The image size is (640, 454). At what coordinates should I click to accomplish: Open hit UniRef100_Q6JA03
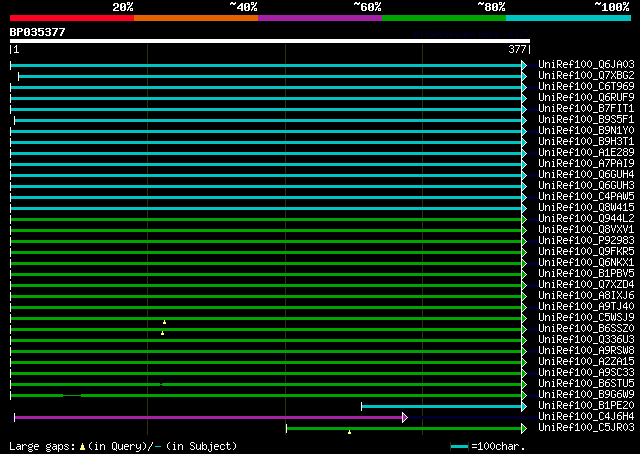(586, 64)
